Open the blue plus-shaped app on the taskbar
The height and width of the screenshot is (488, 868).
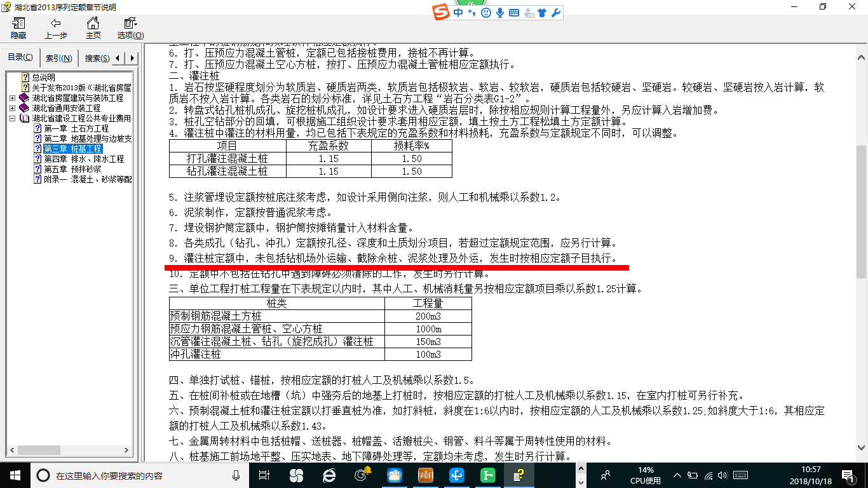pos(457,475)
